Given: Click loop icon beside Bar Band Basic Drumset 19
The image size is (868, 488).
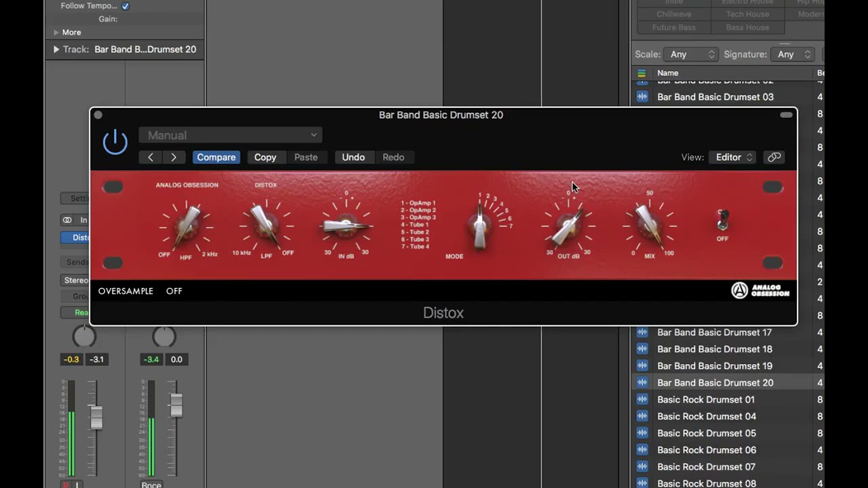Looking at the screenshot, I should (x=642, y=366).
